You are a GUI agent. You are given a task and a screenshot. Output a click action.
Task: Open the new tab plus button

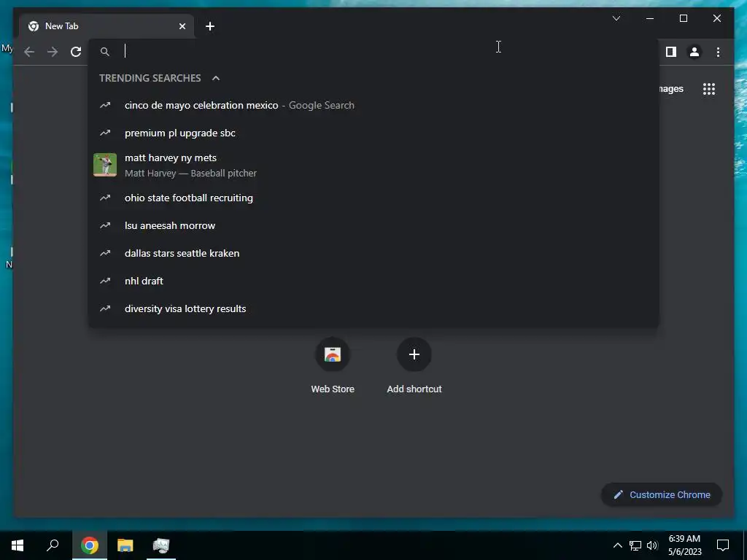click(210, 26)
